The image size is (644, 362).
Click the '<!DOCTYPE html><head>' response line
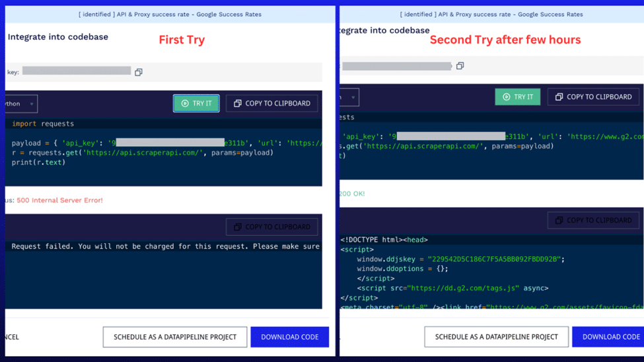(x=384, y=240)
